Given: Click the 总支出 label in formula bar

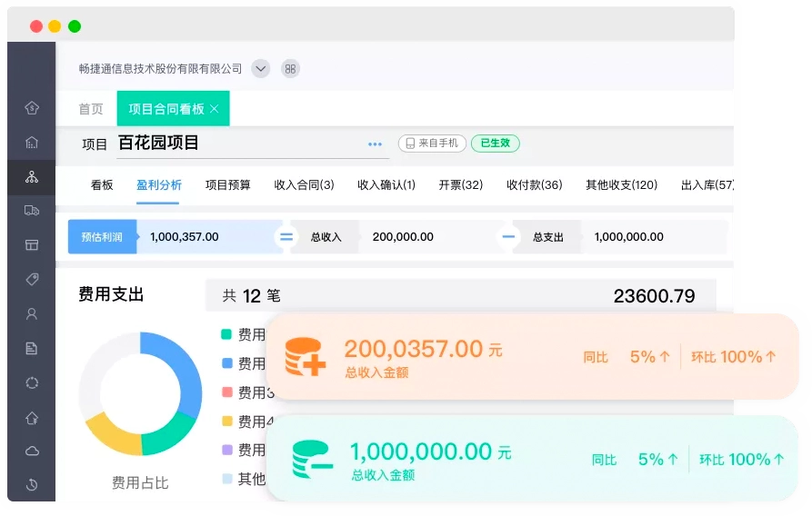Looking at the screenshot, I should pyautogui.click(x=548, y=237).
